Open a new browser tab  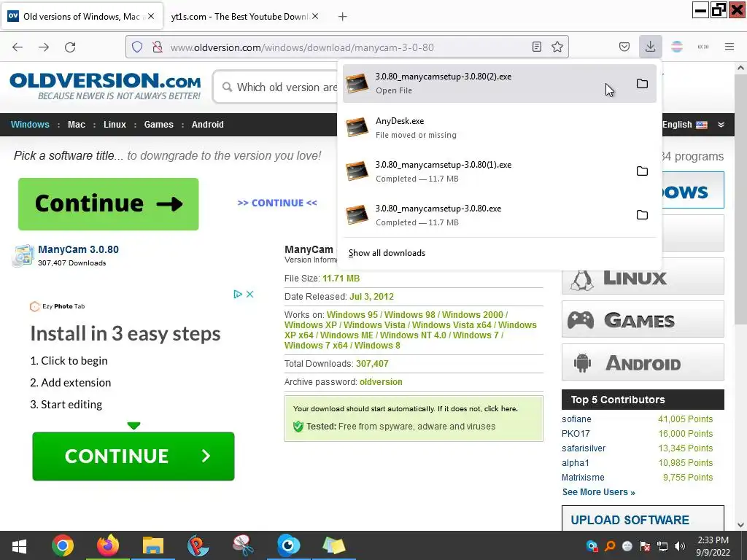coord(343,17)
